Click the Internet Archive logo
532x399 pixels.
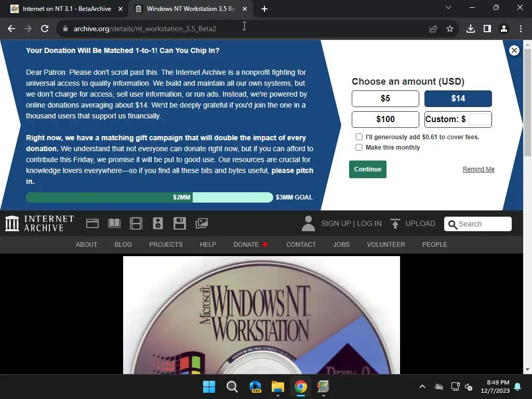(x=39, y=223)
